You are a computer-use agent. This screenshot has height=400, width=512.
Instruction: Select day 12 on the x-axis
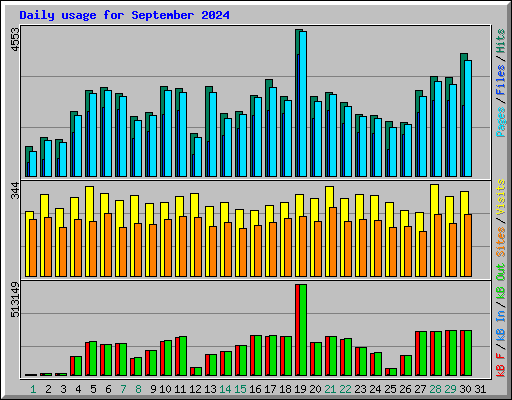[x=195, y=389]
